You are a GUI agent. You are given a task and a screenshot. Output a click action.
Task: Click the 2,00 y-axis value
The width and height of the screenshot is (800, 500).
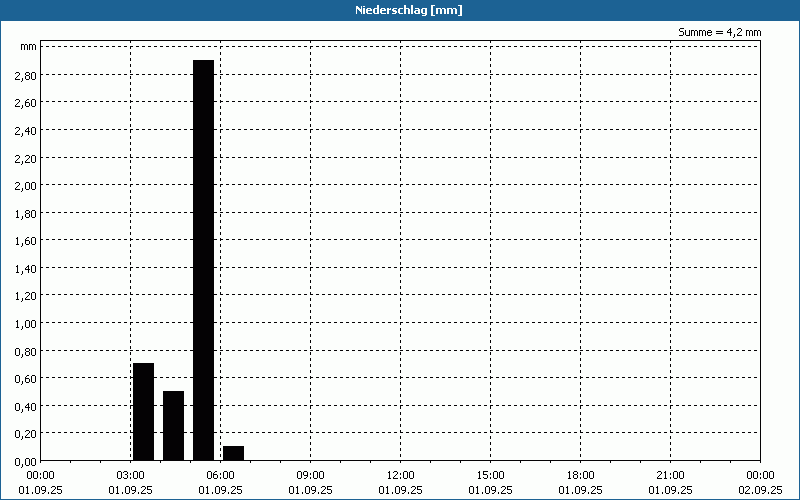pyautogui.click(x=26, y=185)
